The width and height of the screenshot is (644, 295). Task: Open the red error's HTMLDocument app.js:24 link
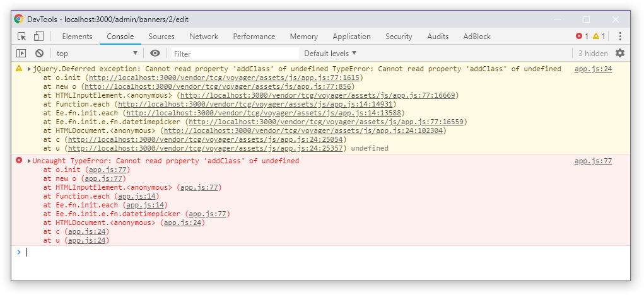[182, 223]
